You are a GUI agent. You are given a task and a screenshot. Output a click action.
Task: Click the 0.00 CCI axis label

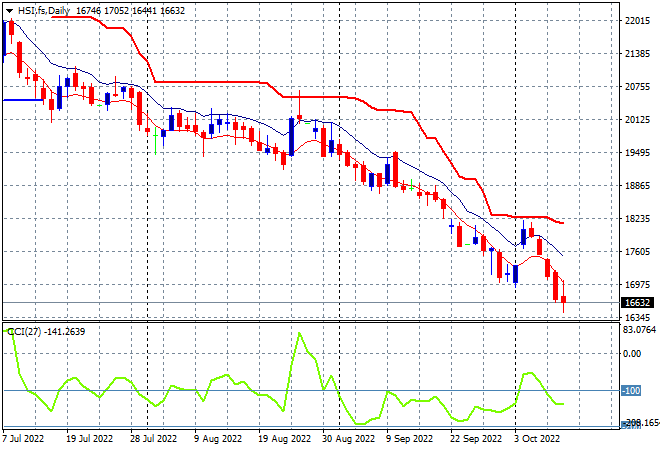632,354
